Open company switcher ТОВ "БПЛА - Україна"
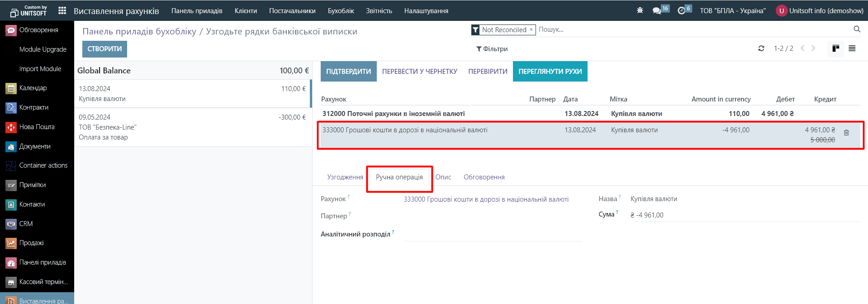 [732, 10]
